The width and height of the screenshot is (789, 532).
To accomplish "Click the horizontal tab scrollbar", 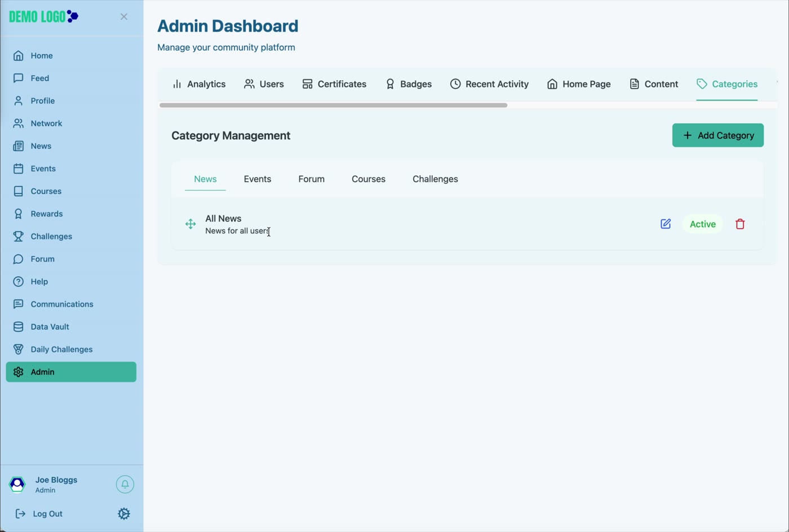I will [334, 105].
